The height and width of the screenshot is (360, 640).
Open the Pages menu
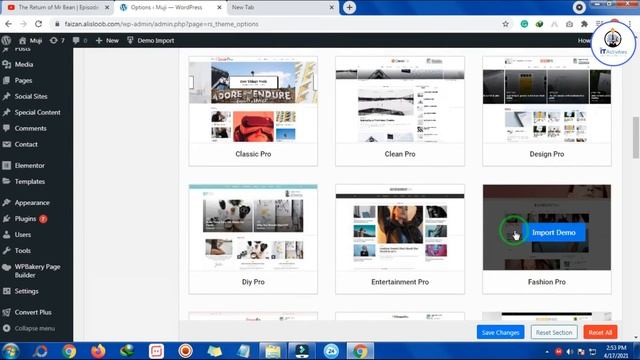23,80
